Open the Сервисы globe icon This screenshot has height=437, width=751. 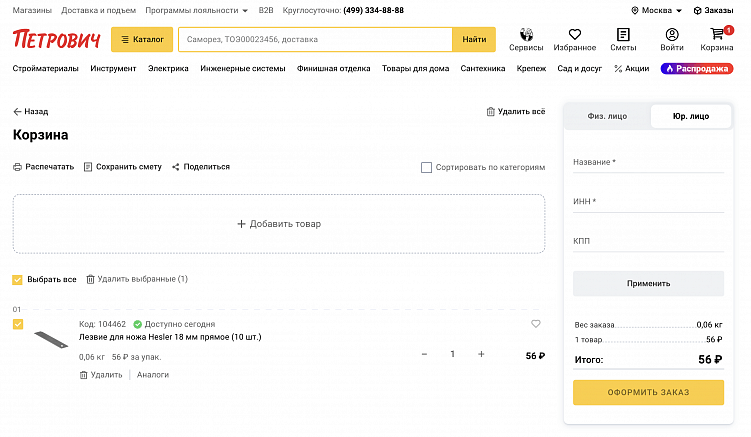pyautogui.click(x=526, y=34)
